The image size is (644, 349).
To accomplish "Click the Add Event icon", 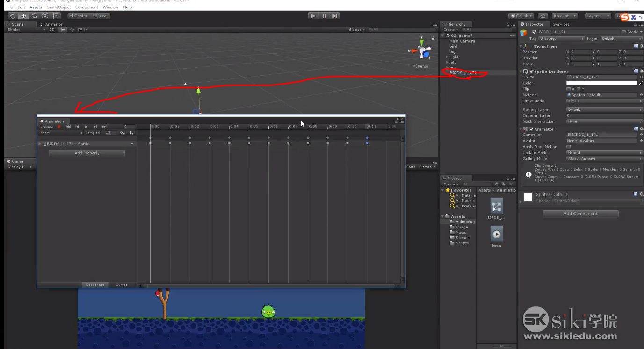I will [x=132, y=133].
